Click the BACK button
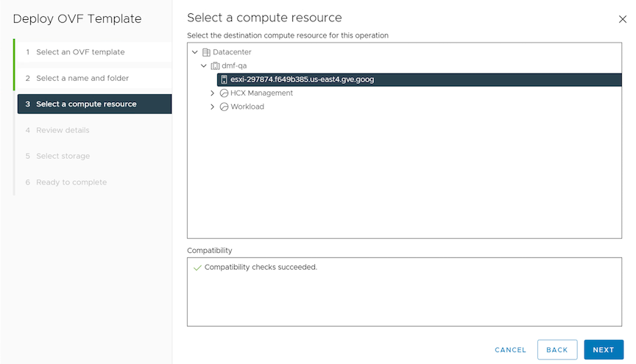This screenshot has width=636, height=364. coord(557,349)
